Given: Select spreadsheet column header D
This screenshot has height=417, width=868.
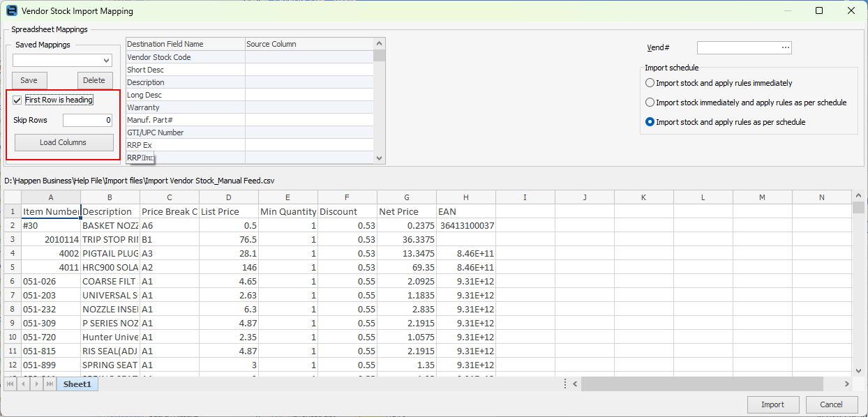Looking at the screenshot, I should (228, 197).
